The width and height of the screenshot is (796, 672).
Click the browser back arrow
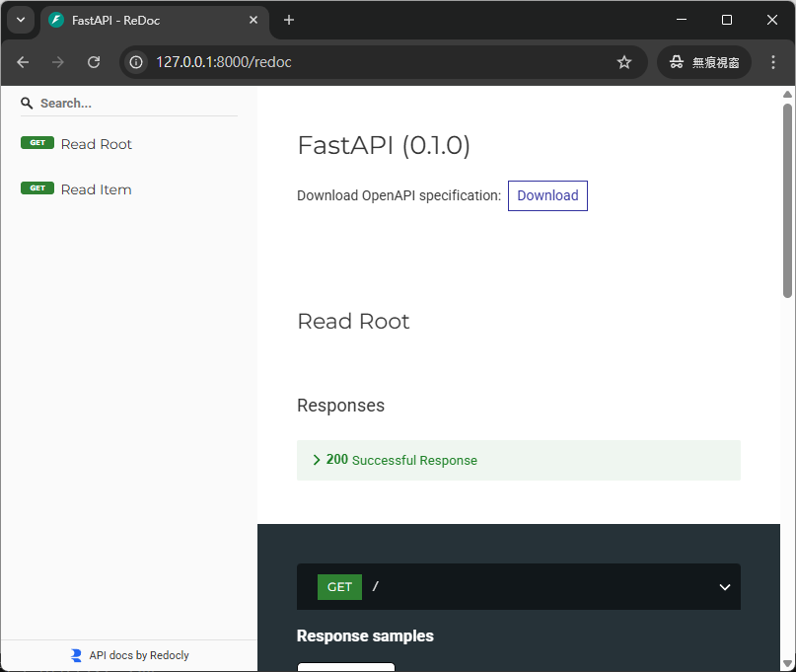23,62
